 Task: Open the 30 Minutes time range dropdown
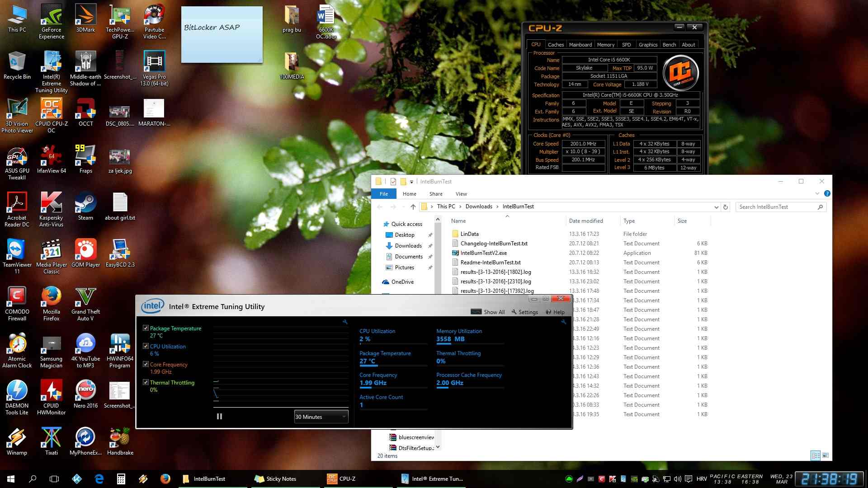[x=321, y=417]
